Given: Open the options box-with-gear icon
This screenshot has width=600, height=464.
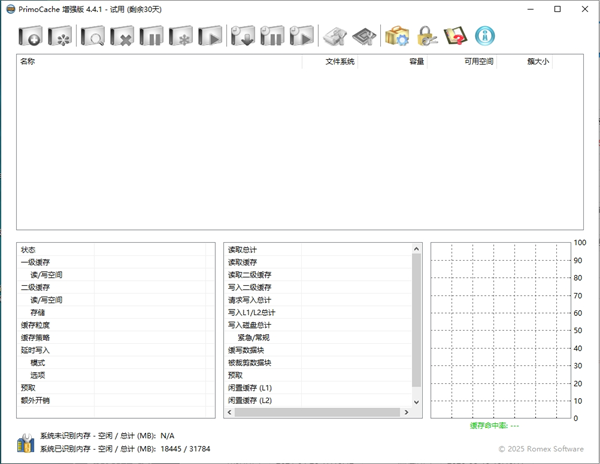Looking at the screenshot, I should 397,36.
